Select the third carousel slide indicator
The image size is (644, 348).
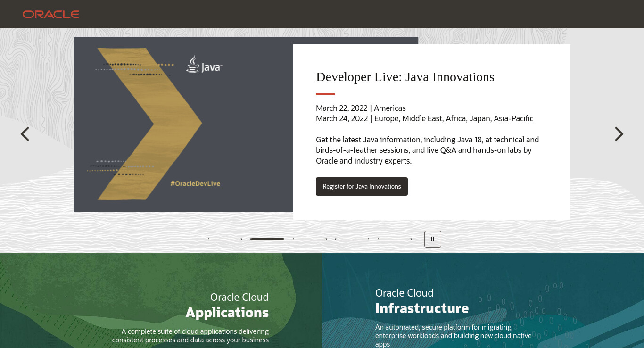click(x=310, y=239)
